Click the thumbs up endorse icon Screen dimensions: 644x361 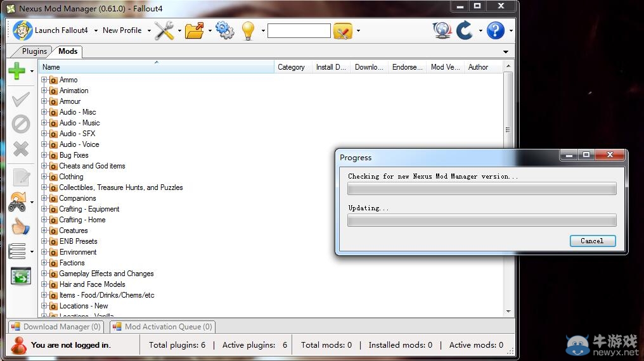click(20, 227)
